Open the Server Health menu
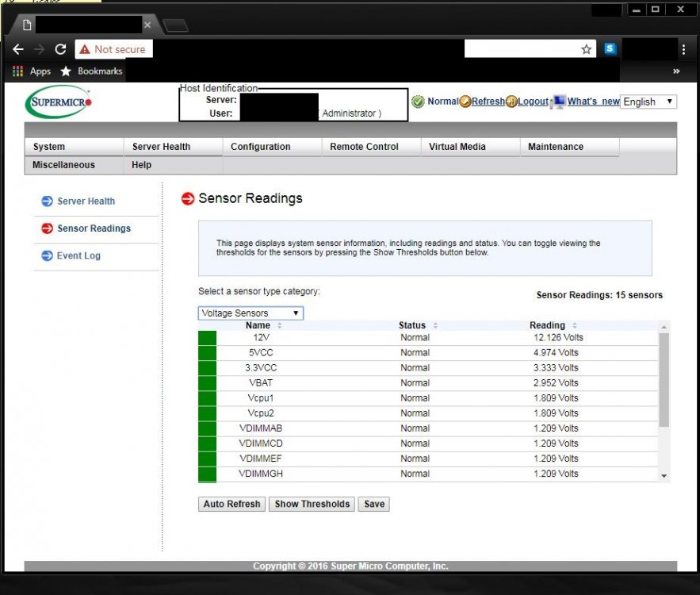Image resolution: width=700 pixels, height=595 pixels. click(x=173, y=147)
